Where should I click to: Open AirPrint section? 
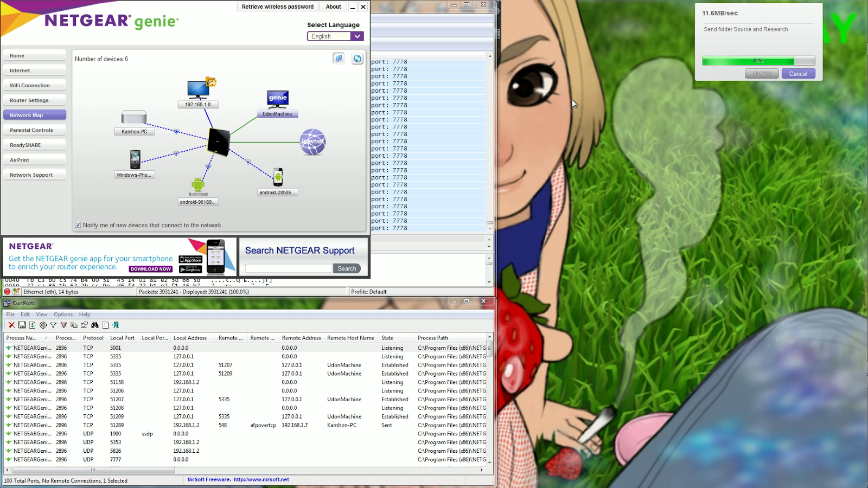coord(35,160)
